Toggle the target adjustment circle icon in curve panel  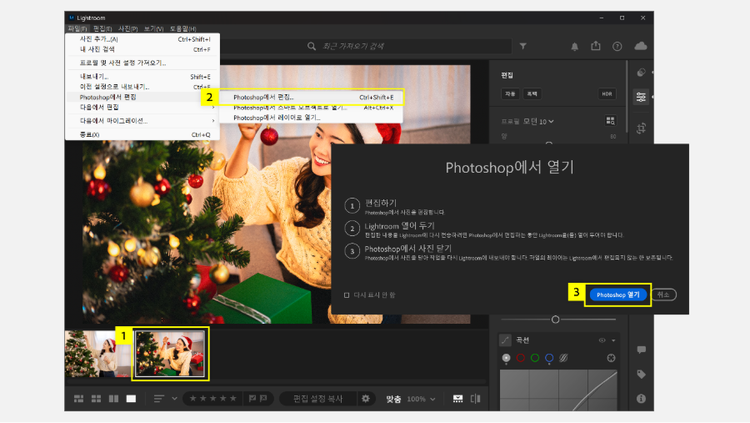[x=611, y=358]
